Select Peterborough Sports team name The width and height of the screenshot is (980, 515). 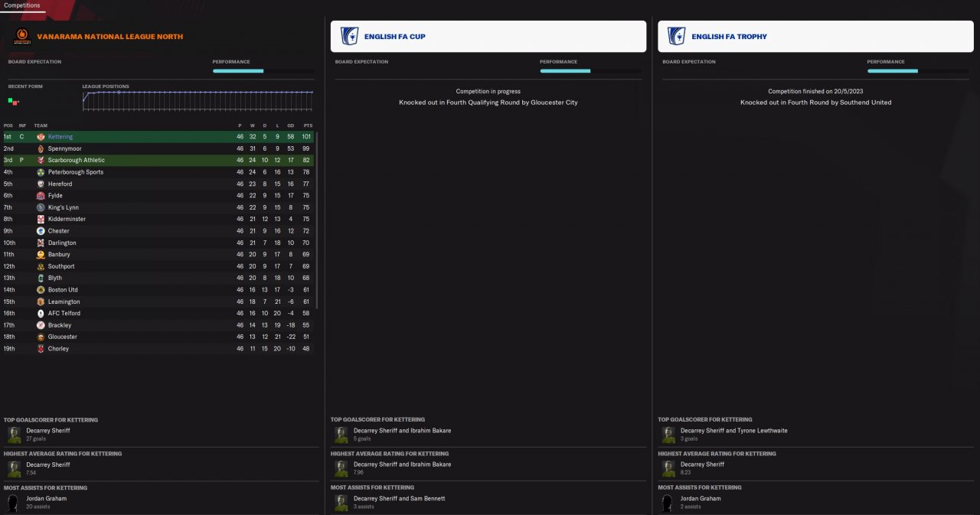(x=76, y=172)
